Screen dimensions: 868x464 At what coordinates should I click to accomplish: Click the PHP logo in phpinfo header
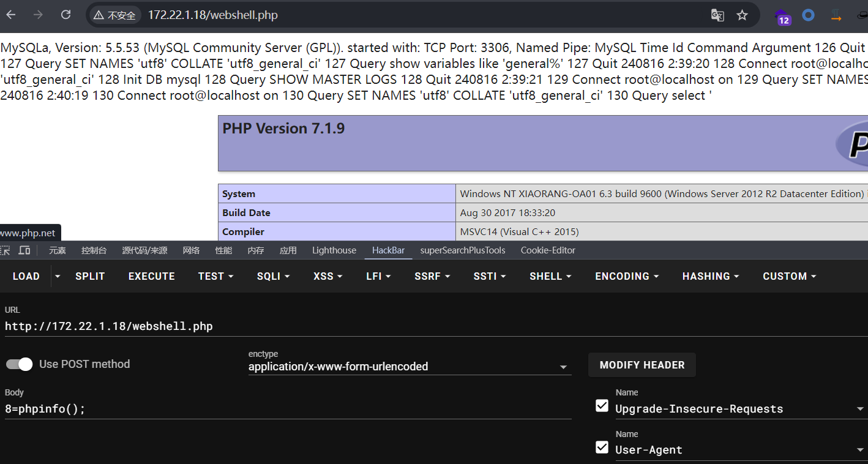click(852, 143)
